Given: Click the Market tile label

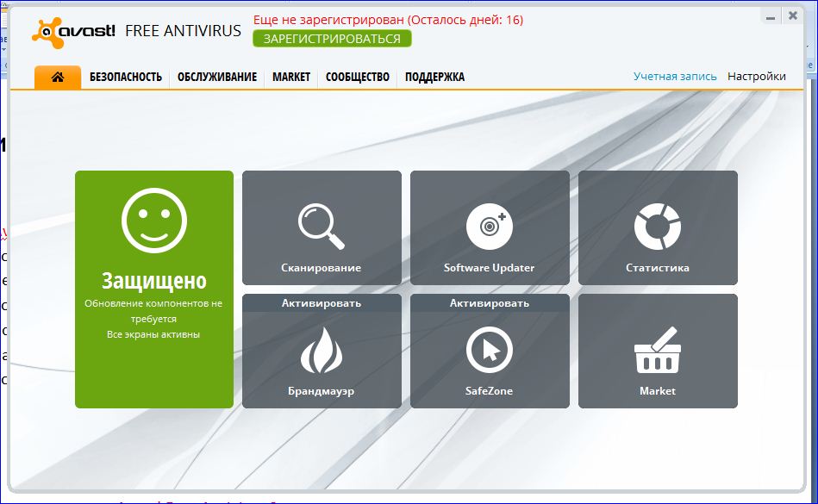Looking at the screenshot, I should [x=658, y=391].
